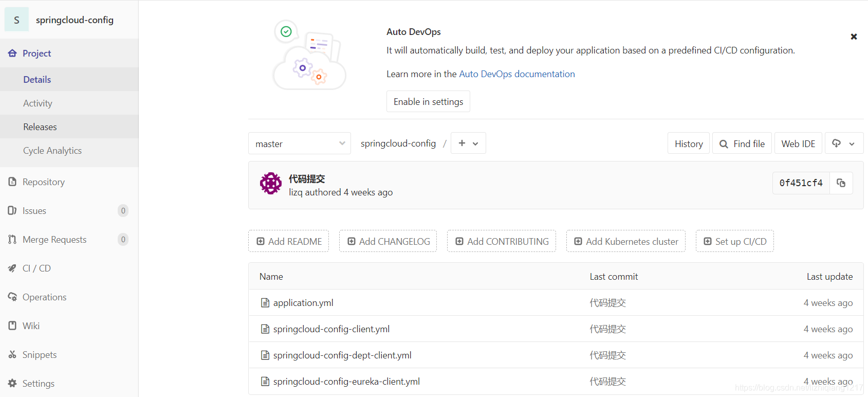Click the Last update column header

point(829,277)
